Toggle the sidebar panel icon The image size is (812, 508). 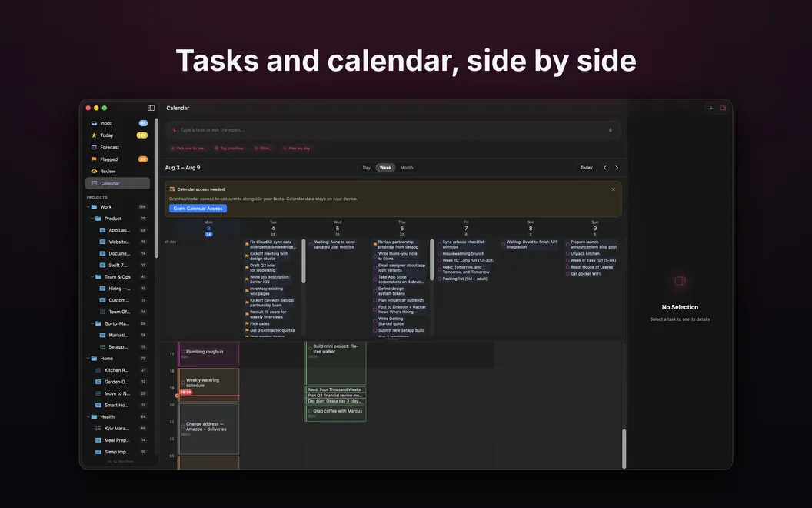(x=151, y=108)
